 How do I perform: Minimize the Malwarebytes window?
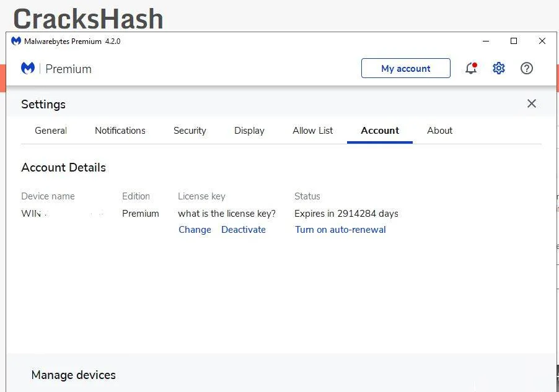click(485, 41)
